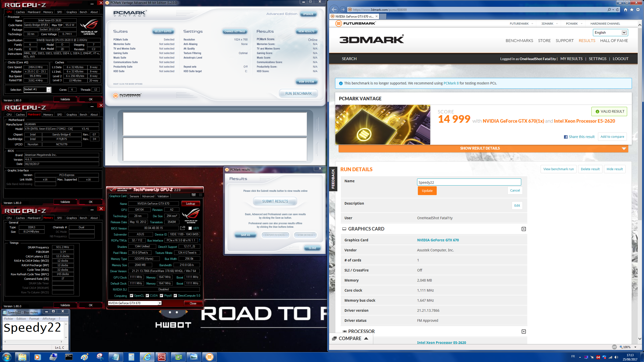
Task: Open the English language dropdown
Action: tap(610, 32)
